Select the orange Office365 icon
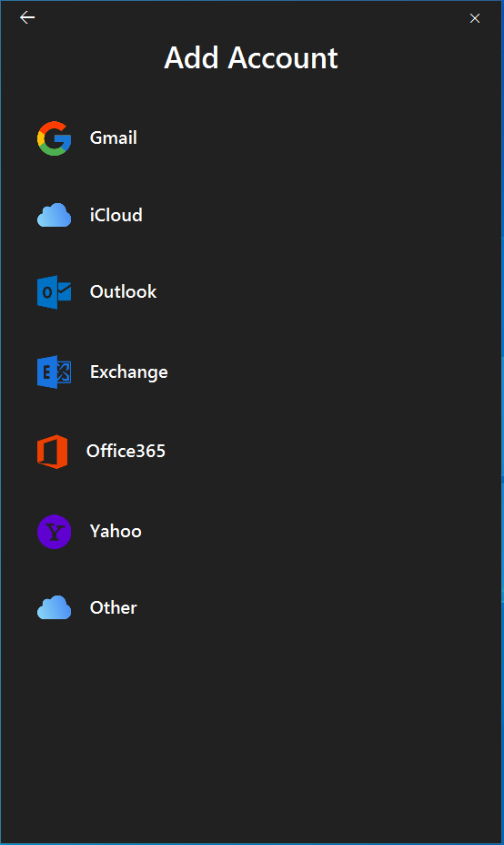This screenshot has width=504, height=845. pos(52,452)
